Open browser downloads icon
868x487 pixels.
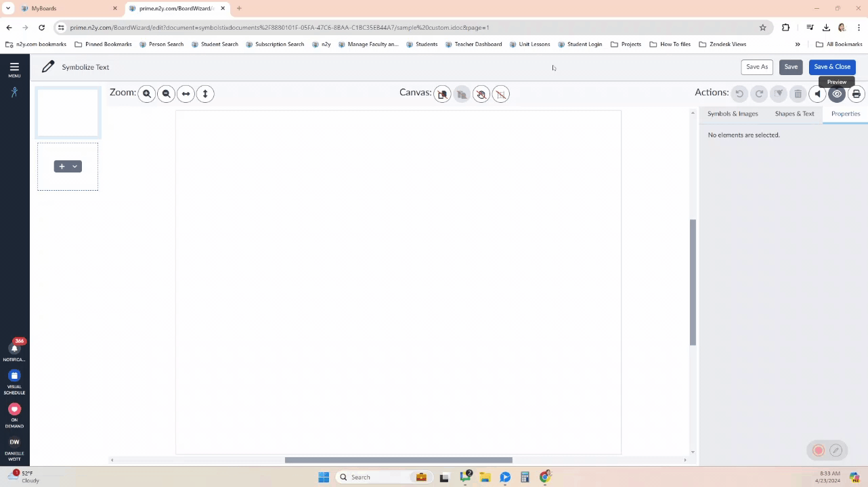click(826, 28)
